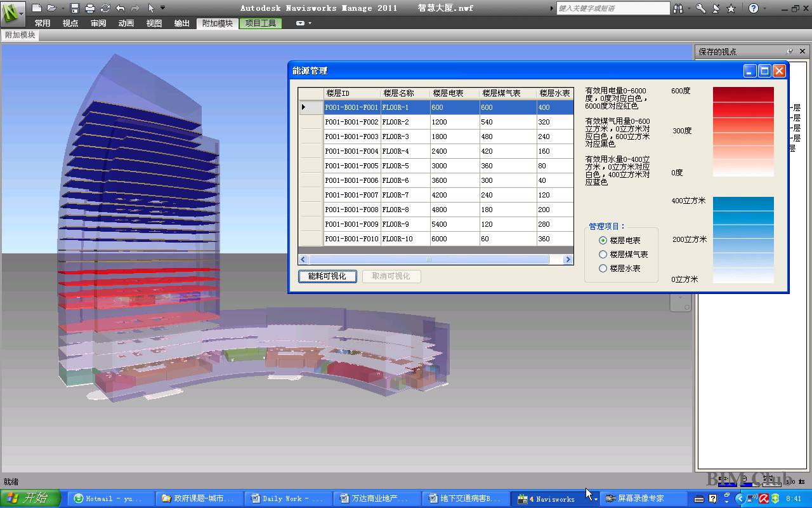
Task: Save the file using the diskette icon
Action: [75, 8]
